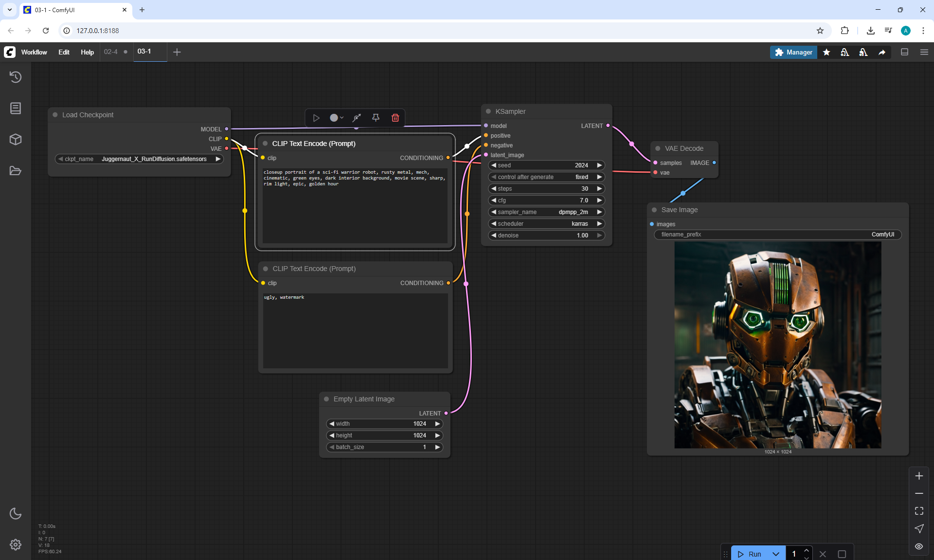Open the sampler_name dropdown in KSampler
The height and width of the screenshot is (560, 934).
546,212
